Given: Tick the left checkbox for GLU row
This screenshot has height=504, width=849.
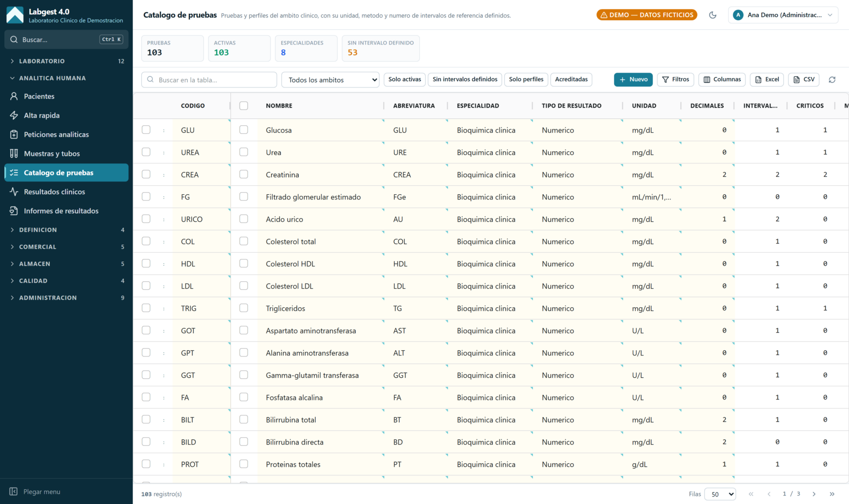Looking at the screenshot, I should pyautogui.click(x=146, y=129).
